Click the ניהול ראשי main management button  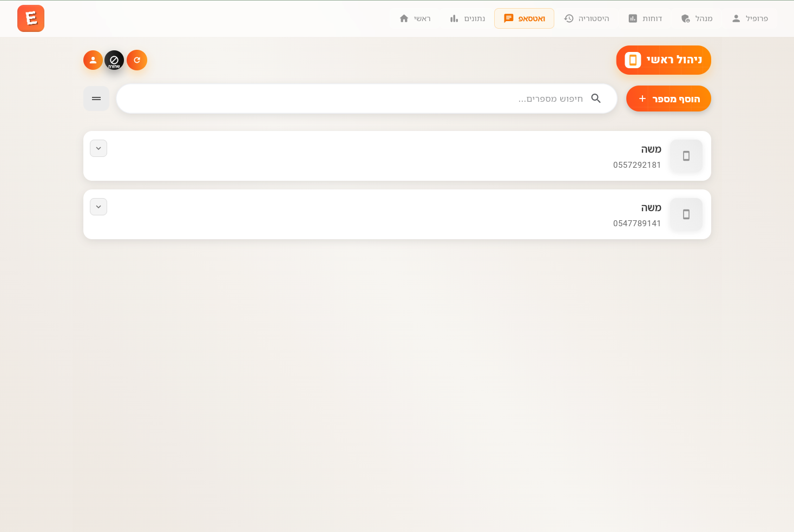point(664,60)
